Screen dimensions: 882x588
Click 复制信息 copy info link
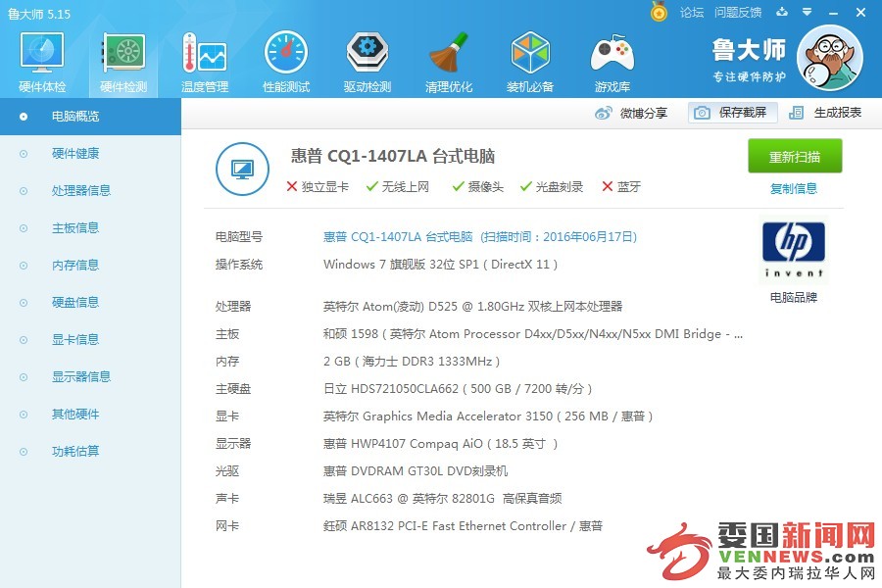coord(793,188)
